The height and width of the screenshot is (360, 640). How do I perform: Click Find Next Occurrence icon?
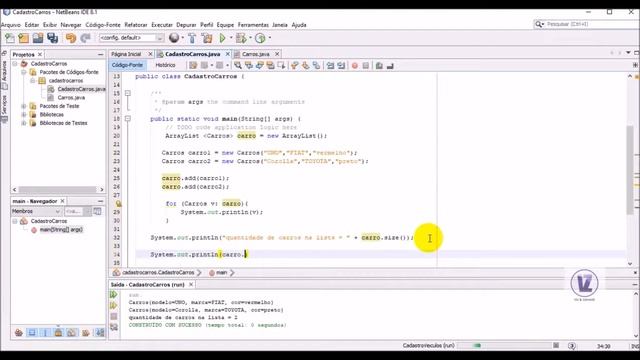259,65
